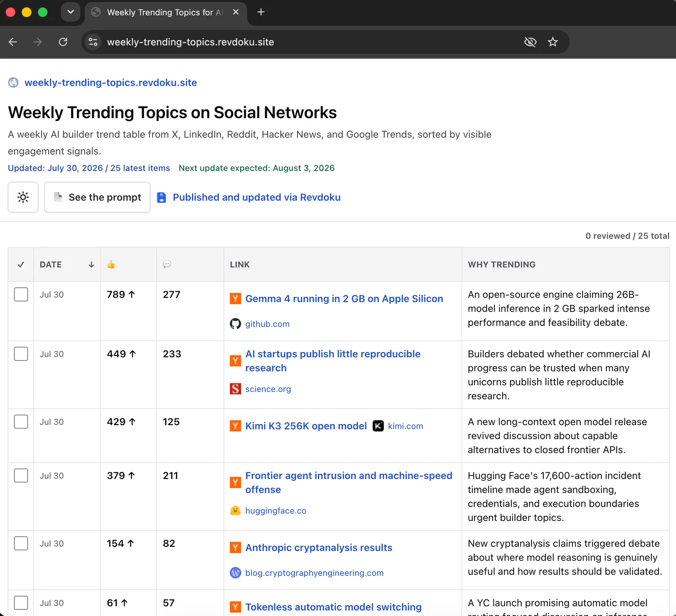Open the science.org source link
This screenshot has width=676, height=616.
[x=268, y=389]
